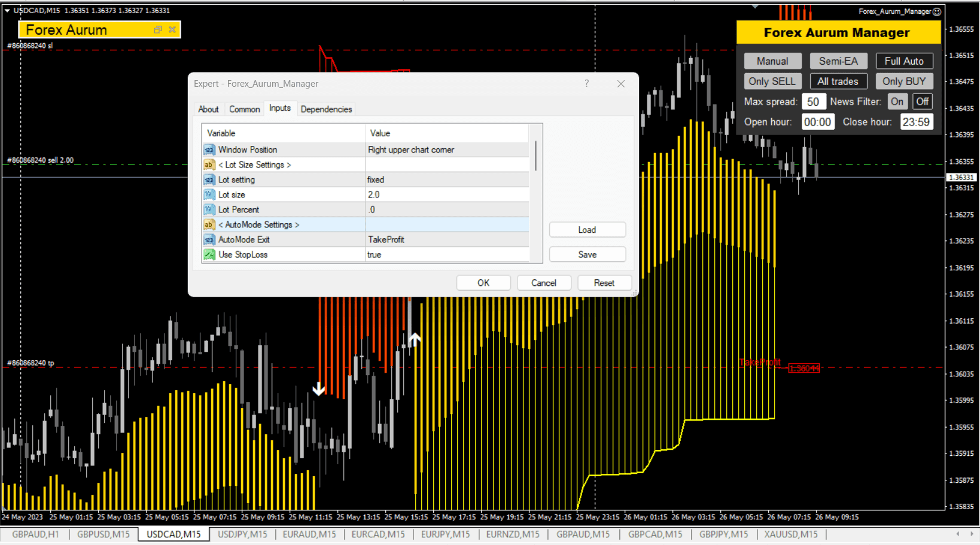Turn the News Filter On

pos(897,102)
